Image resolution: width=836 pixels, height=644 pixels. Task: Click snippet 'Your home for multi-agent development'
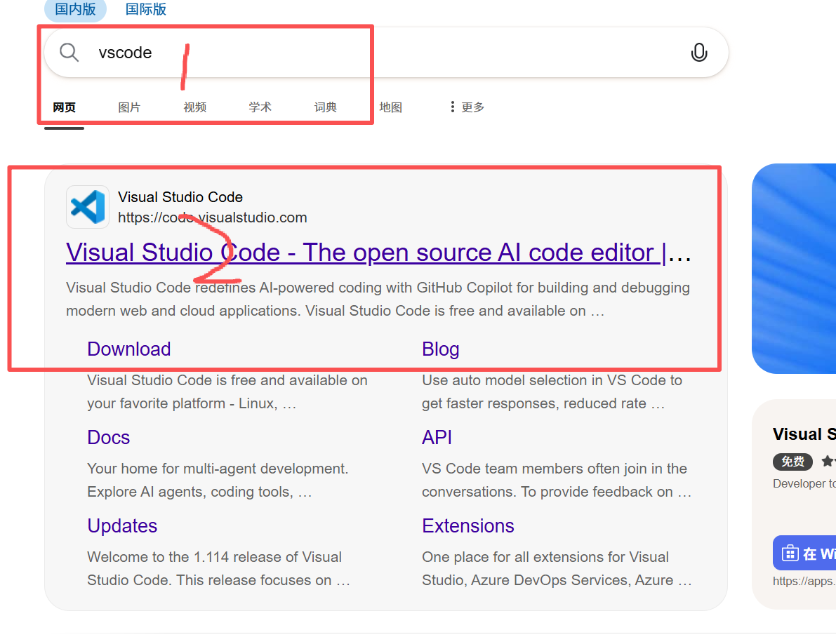(x=218, y=480)
